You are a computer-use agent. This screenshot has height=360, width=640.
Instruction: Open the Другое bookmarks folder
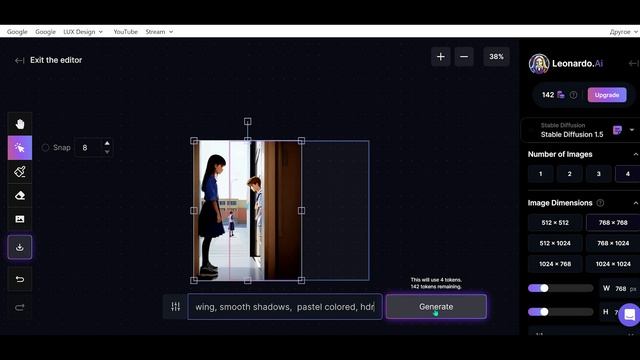point(623,31)
